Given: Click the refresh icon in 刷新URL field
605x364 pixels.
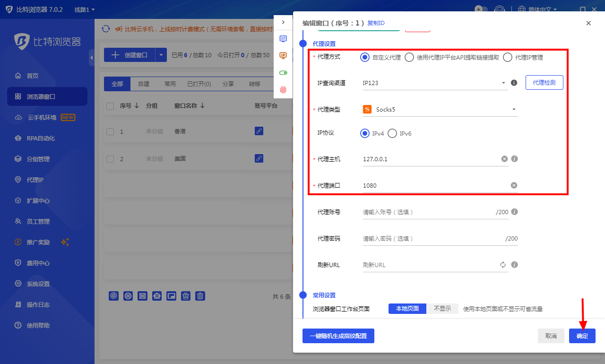Looking at the screenshot, I should (503, 265).
